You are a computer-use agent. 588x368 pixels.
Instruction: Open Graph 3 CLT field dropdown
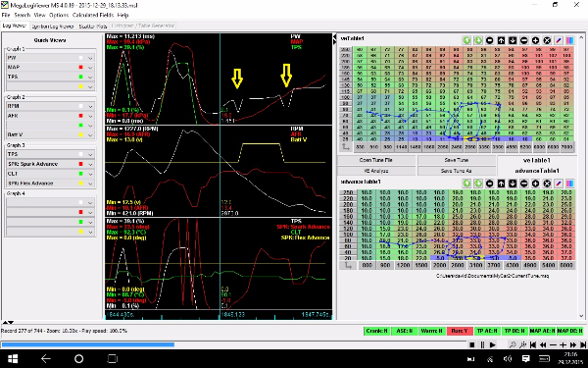90,174
